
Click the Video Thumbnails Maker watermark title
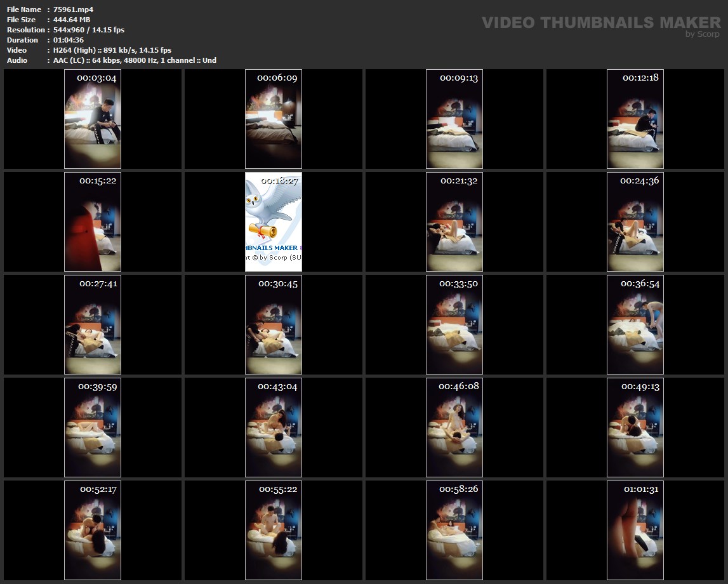pyautogui.click(x=600, y=23)
